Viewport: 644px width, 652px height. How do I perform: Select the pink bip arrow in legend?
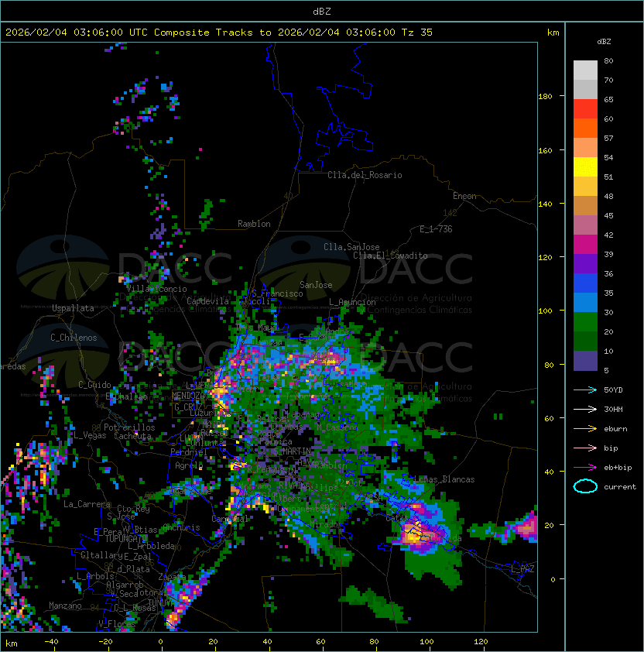[x=585, y=448]
